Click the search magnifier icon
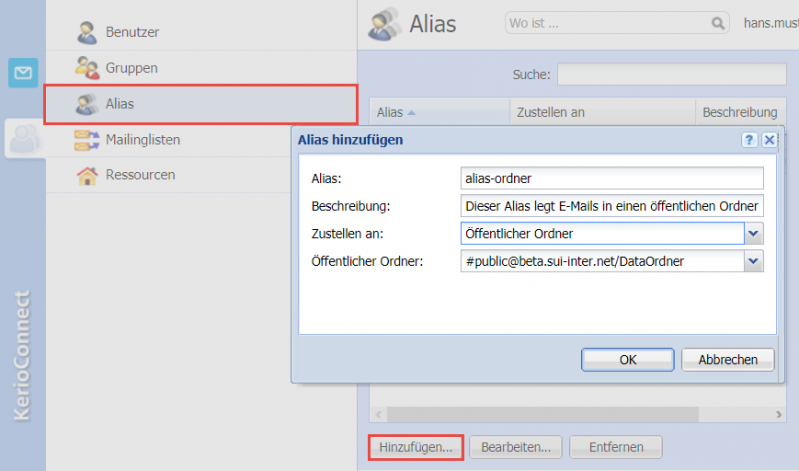 (x=717, y=23)
